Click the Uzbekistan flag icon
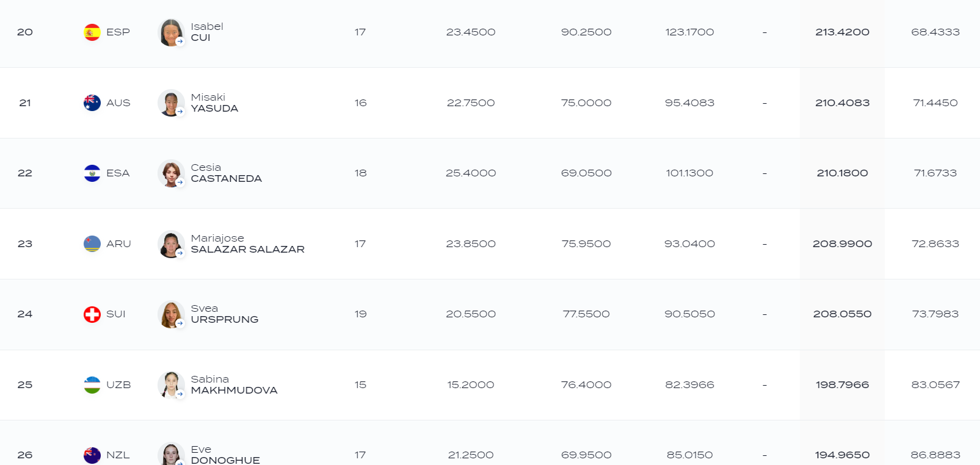 point(92,385)
